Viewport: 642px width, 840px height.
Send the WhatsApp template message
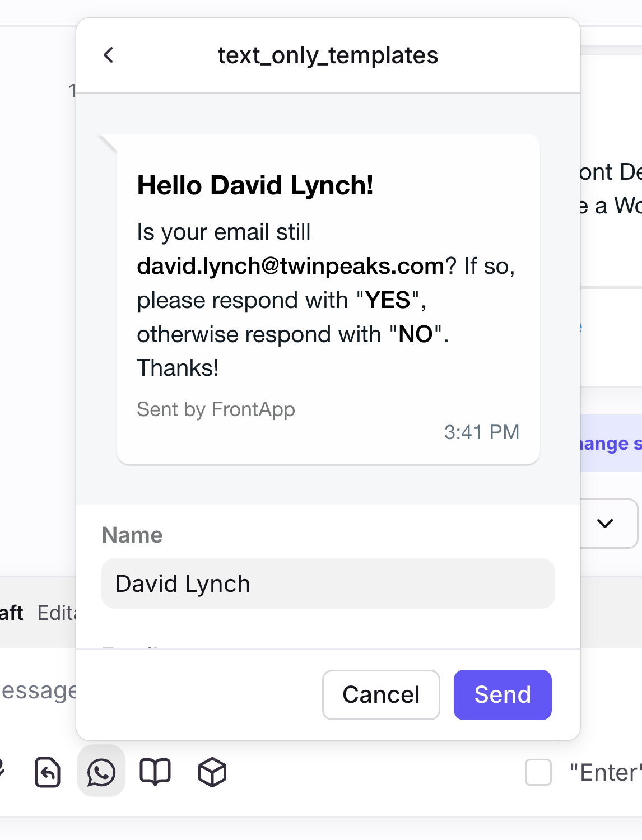coord(503,695)
